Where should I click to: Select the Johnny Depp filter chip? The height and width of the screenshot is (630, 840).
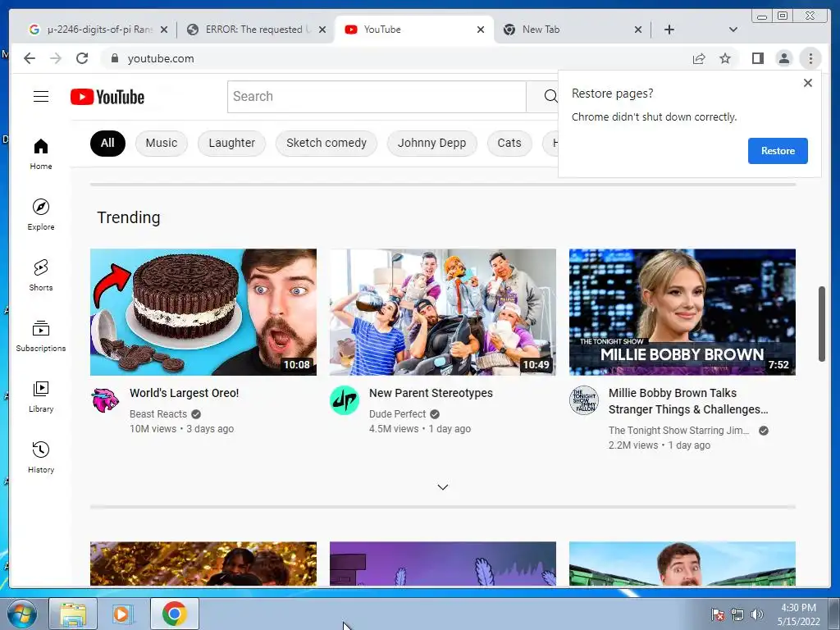point(431,143)
